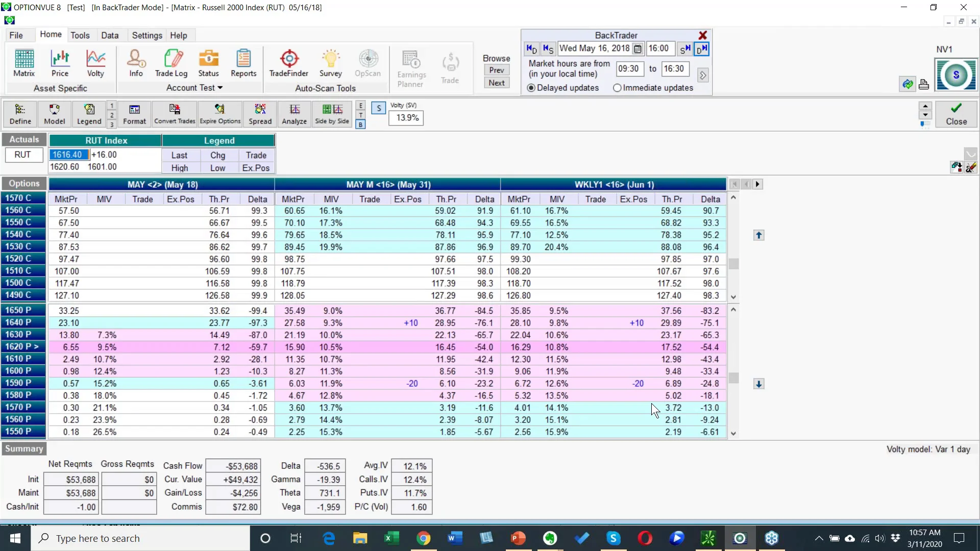Select legend preset 2
This screenshot has height=551, width=980.
[112, 115]
